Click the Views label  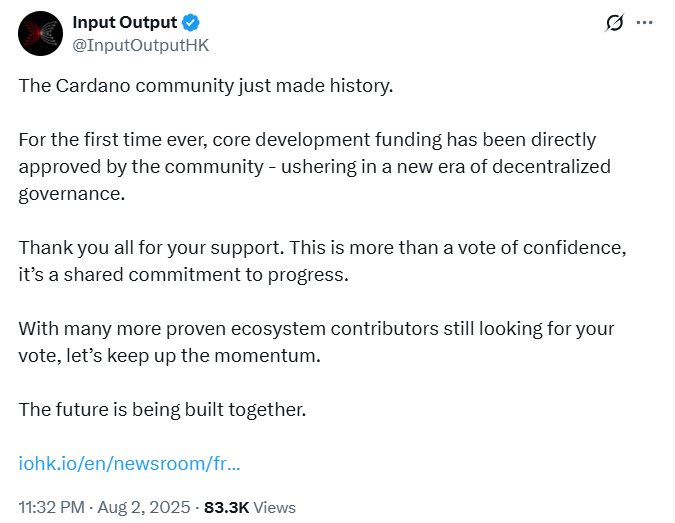coord(274,507)
